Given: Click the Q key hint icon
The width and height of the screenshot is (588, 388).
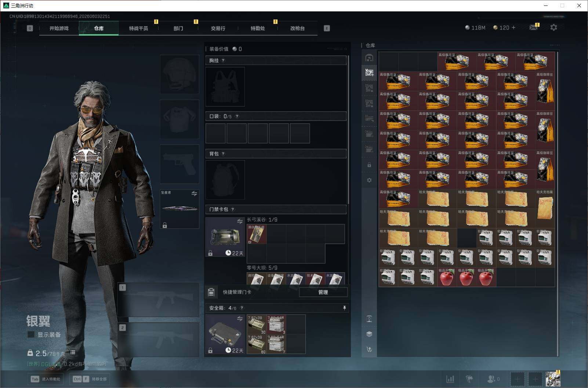Looking at the screenshot, I should click(x=30, y=28).
